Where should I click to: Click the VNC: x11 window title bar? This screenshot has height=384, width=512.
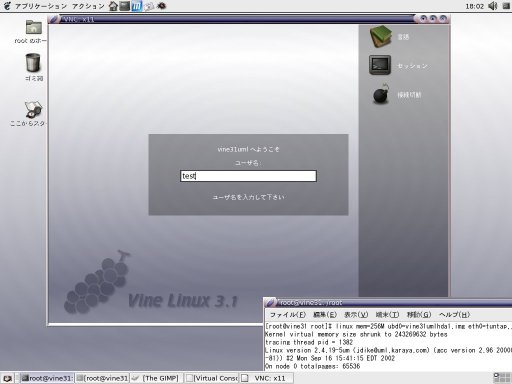(x=237, y=19)
